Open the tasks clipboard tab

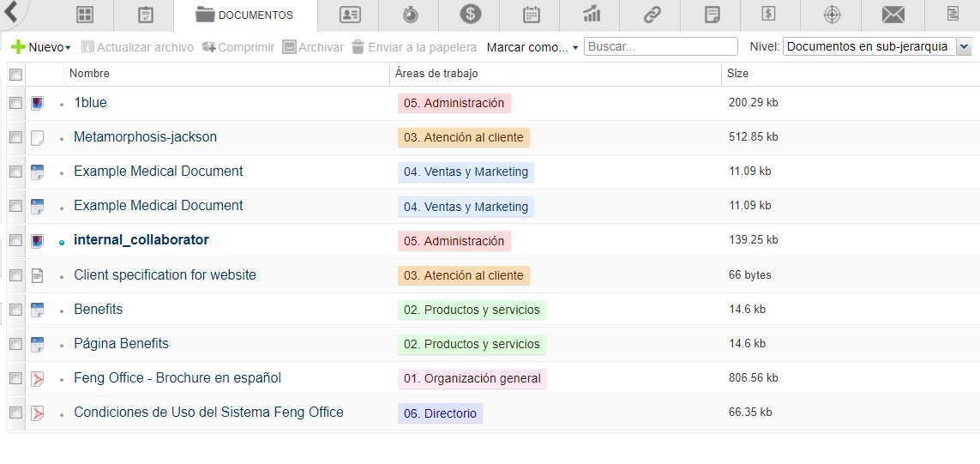[x=145, y=15]
